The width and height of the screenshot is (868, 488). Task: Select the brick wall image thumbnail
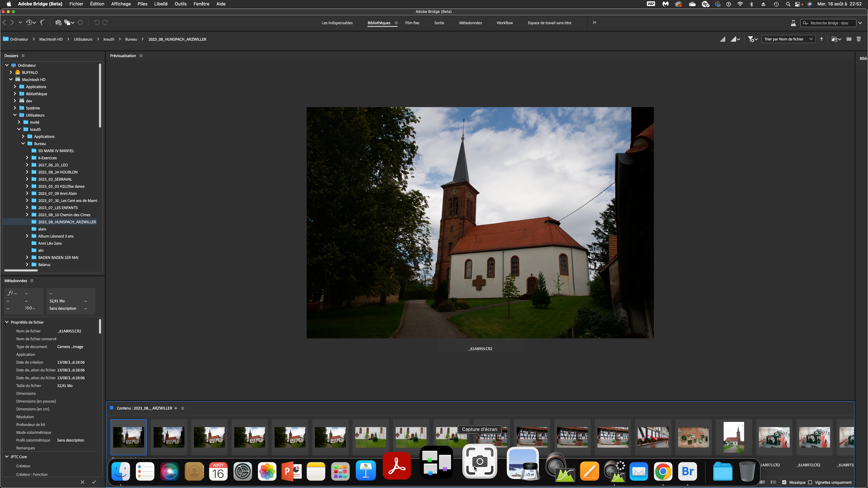(693, 437)
